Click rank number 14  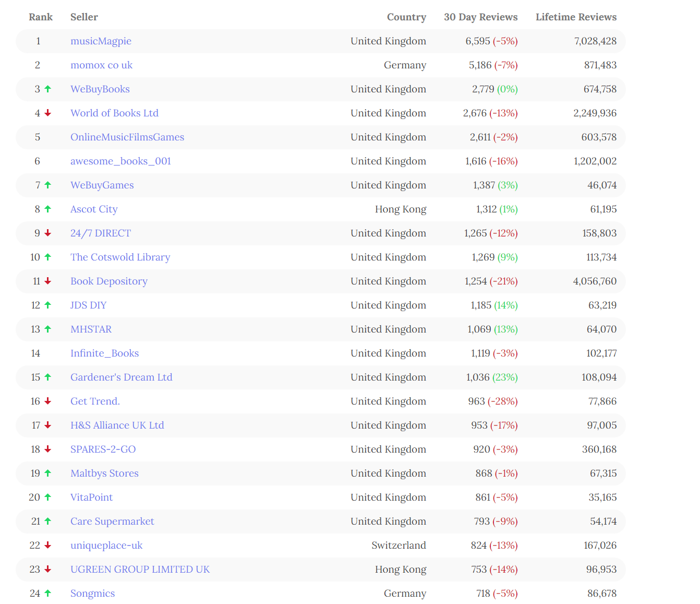(x=35, y=353)
